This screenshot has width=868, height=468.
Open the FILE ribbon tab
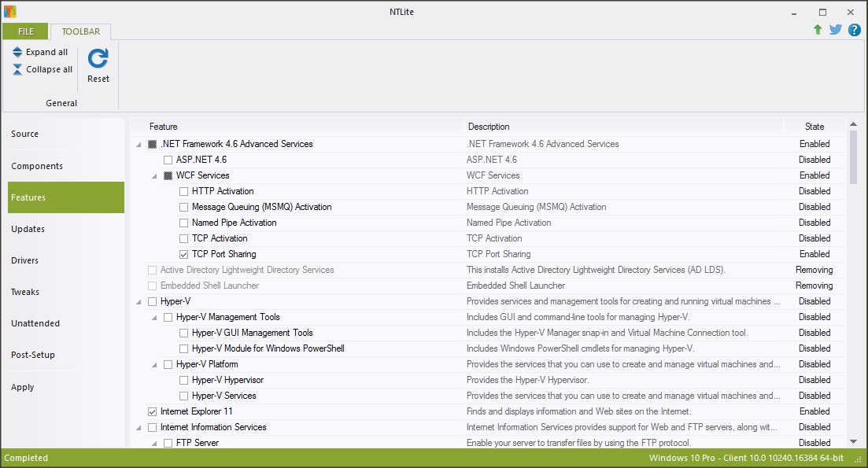pos(26,31)
